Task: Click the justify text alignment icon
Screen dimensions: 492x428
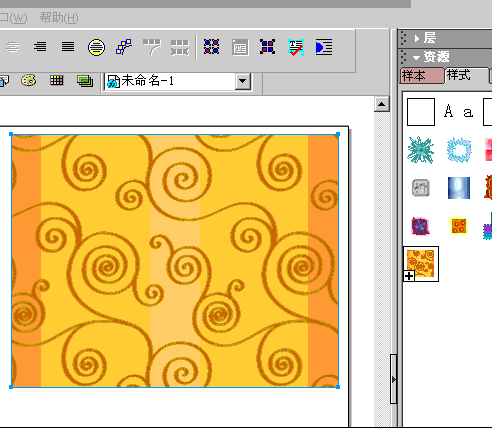Action: click(x=68, y=47)
